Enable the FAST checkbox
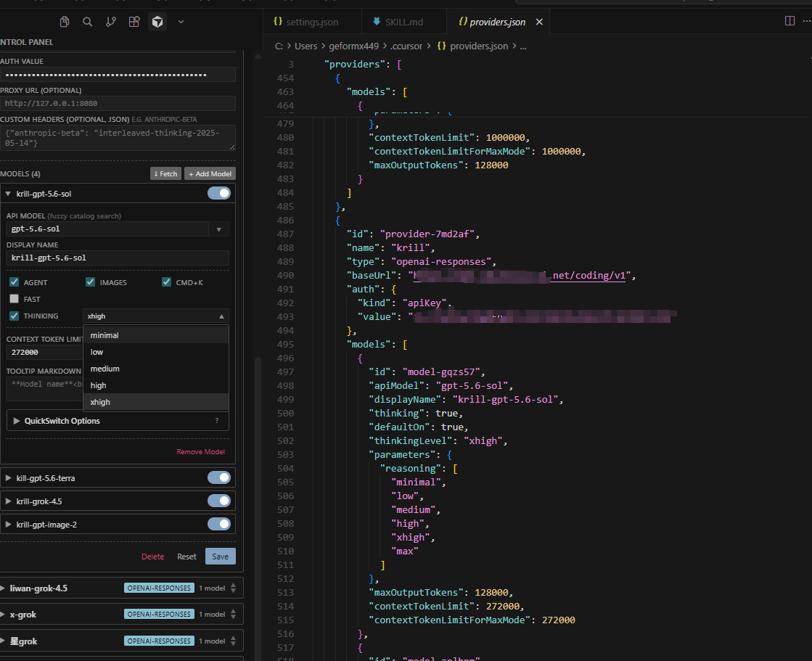The image size is (812, 661). coord(14,299)
